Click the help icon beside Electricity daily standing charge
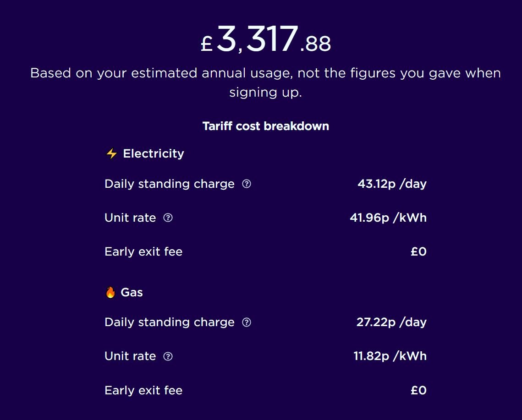Image resolution: width=522 pixels, height=420 pixels. pyautogui.click(x=247, y=184)
